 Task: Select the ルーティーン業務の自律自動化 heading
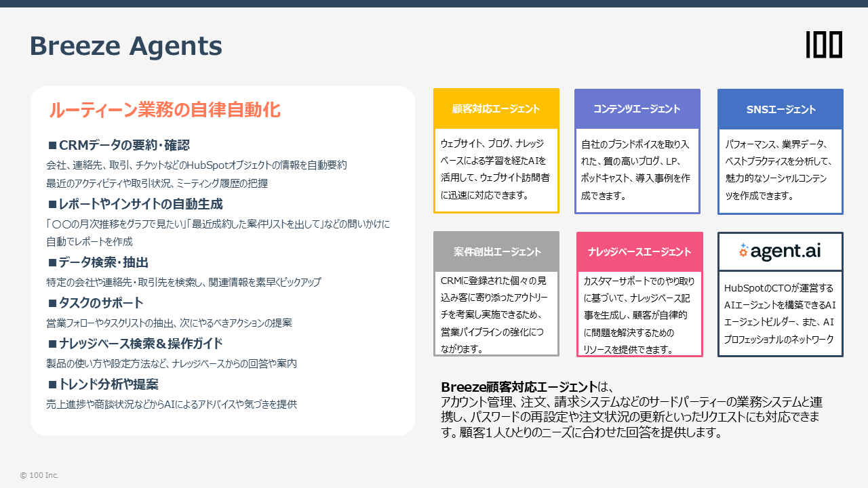point(165,110)
